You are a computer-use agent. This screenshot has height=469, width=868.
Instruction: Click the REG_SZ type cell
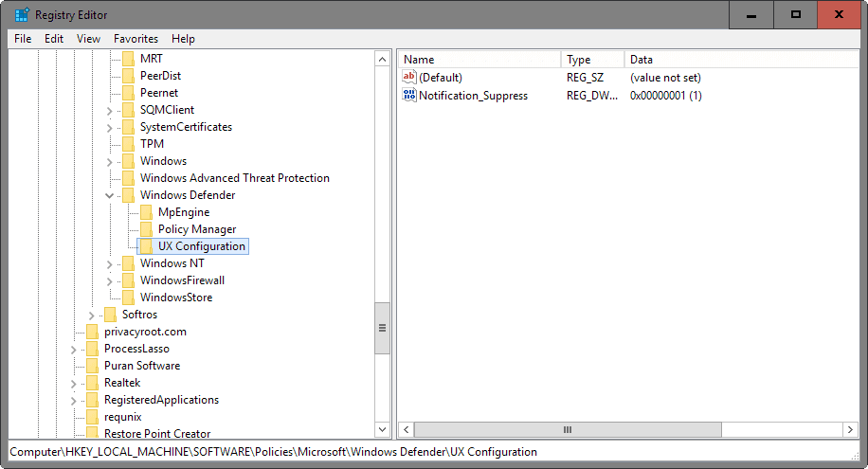point(585,78)
